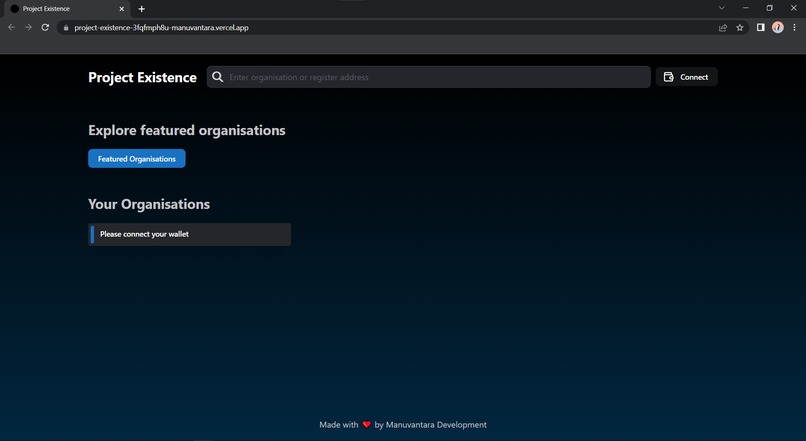Open Featured Organisations
The image size is (806, 441).
click(137, 159)
